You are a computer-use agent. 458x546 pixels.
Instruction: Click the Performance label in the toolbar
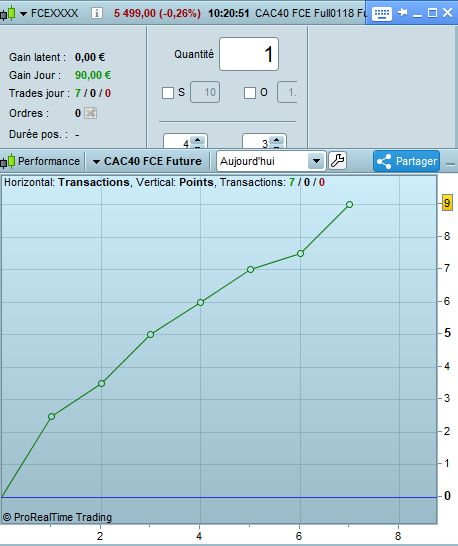pyautogui.click(x=49, y=161)
